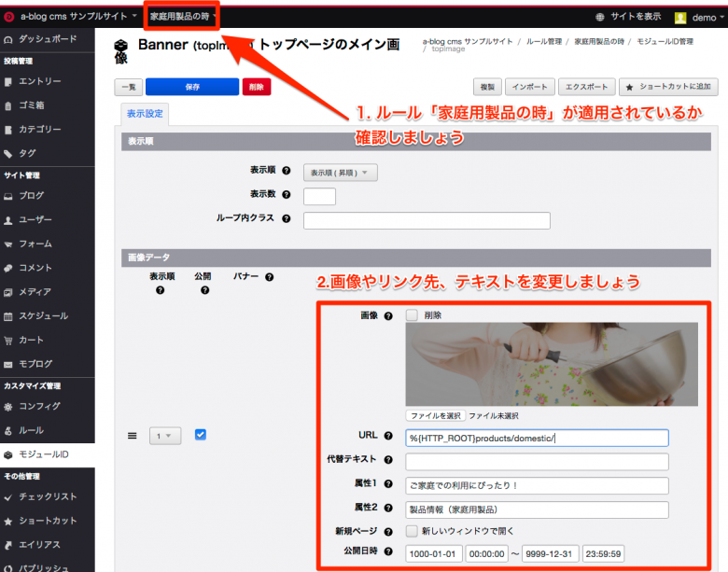Image resolution: width=728 pixels, height=572 pixels.
Task: Click the gear icon beside コンフィグ
Action: click(x=8, y=407)
